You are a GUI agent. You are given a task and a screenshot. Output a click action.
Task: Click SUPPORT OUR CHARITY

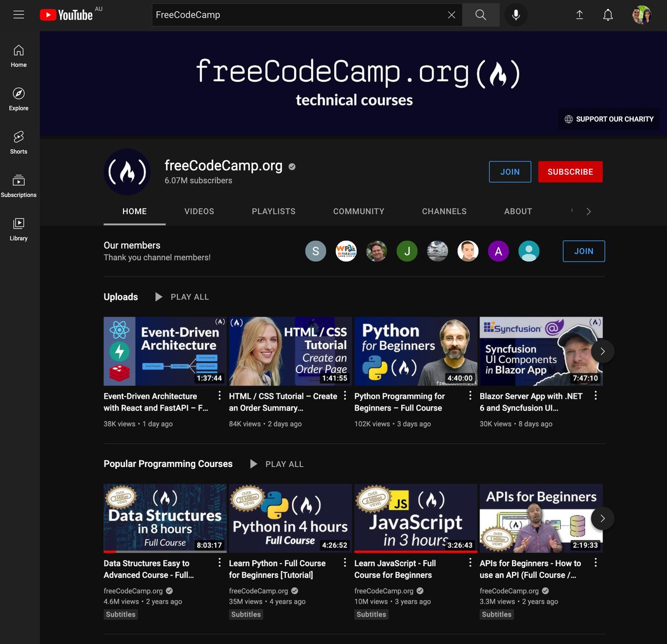pyautogui.click(x=609, y=119)
